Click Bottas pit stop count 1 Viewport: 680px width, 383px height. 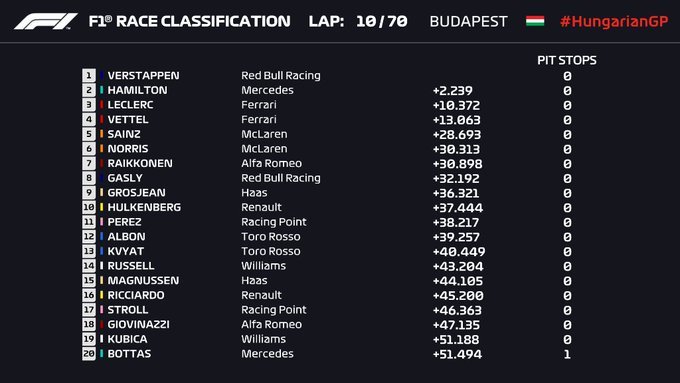[x=567, y=354]
